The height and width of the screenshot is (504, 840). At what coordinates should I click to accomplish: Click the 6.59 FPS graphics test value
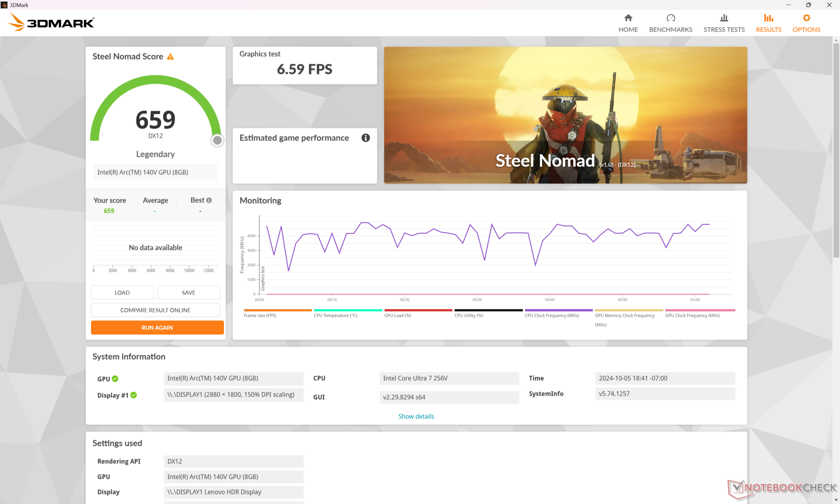click(304, 69)
